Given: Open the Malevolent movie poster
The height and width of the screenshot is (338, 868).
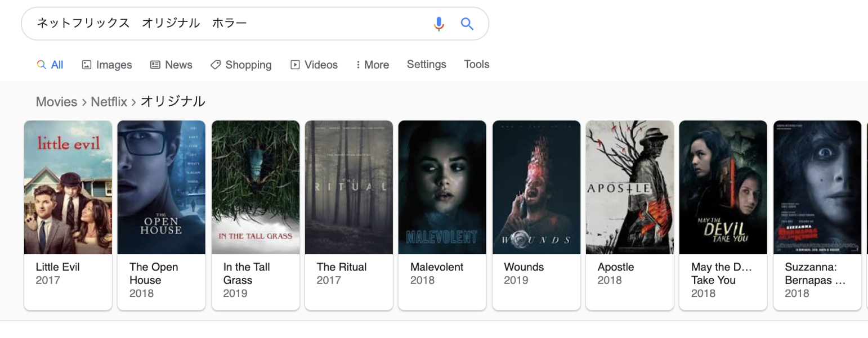Looking at the screenshot, I should [x=442, y=187].
